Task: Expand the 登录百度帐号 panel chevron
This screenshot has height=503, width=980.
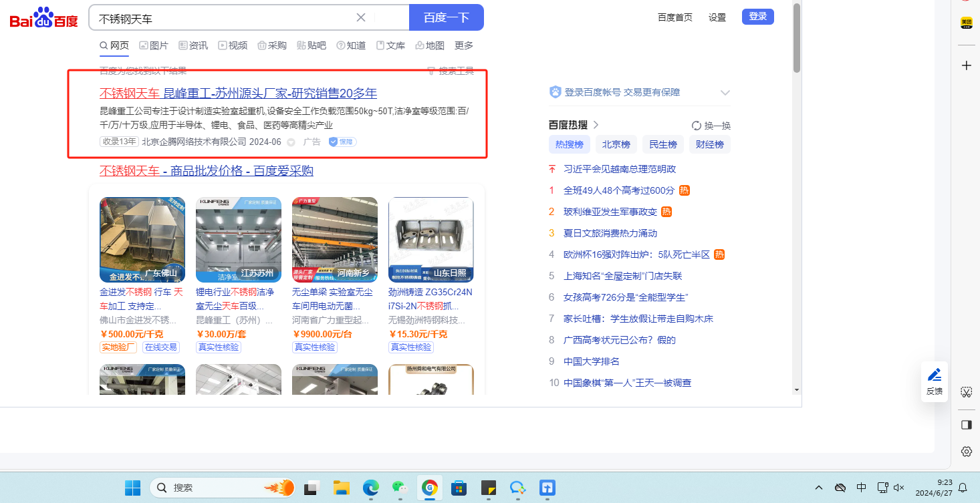Action: point(725,93)
